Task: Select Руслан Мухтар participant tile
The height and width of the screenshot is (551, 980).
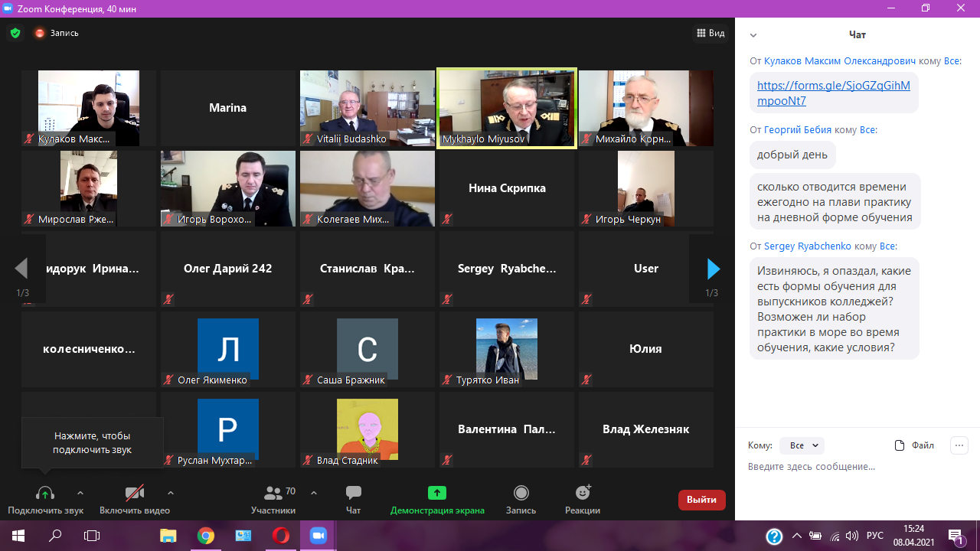Action: pyautogui.click(x=228, y=429)
